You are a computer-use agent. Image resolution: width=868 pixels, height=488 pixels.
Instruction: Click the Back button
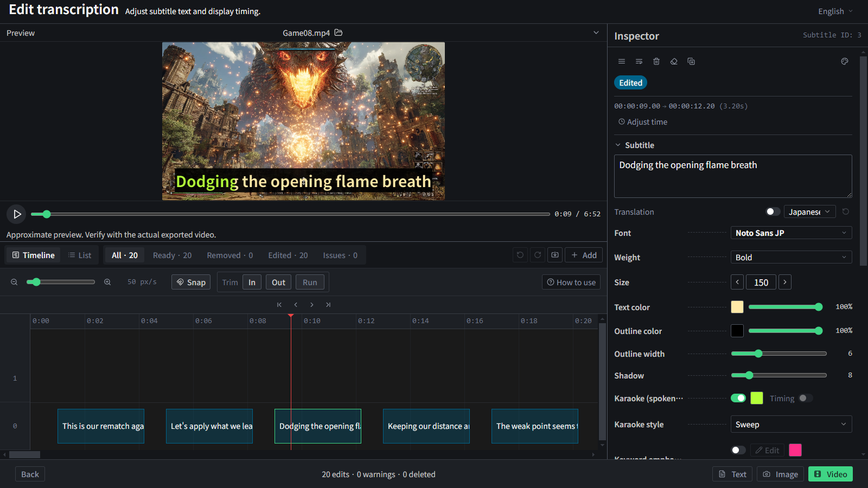(x=30, y=474)
